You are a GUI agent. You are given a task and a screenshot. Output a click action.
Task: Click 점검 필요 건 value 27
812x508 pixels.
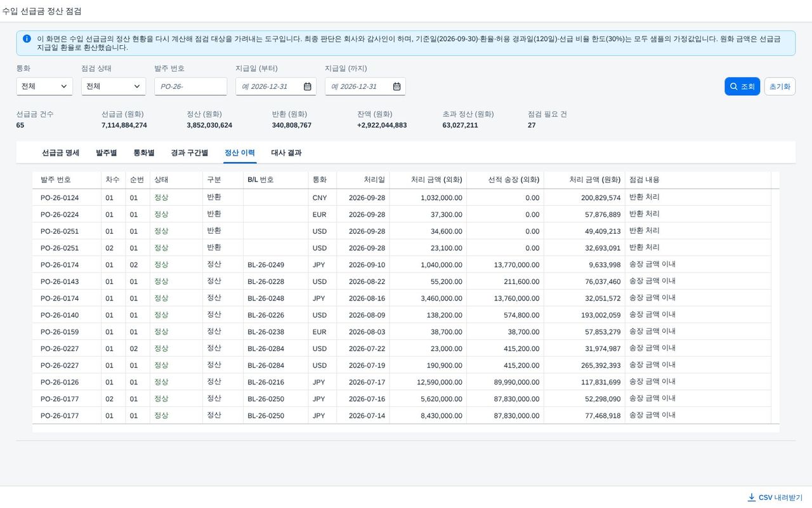(532, 125)
